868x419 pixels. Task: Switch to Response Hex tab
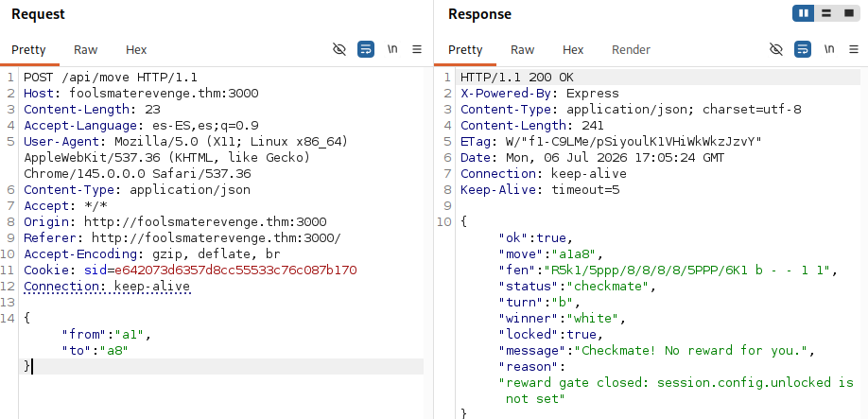coord(573,50)
